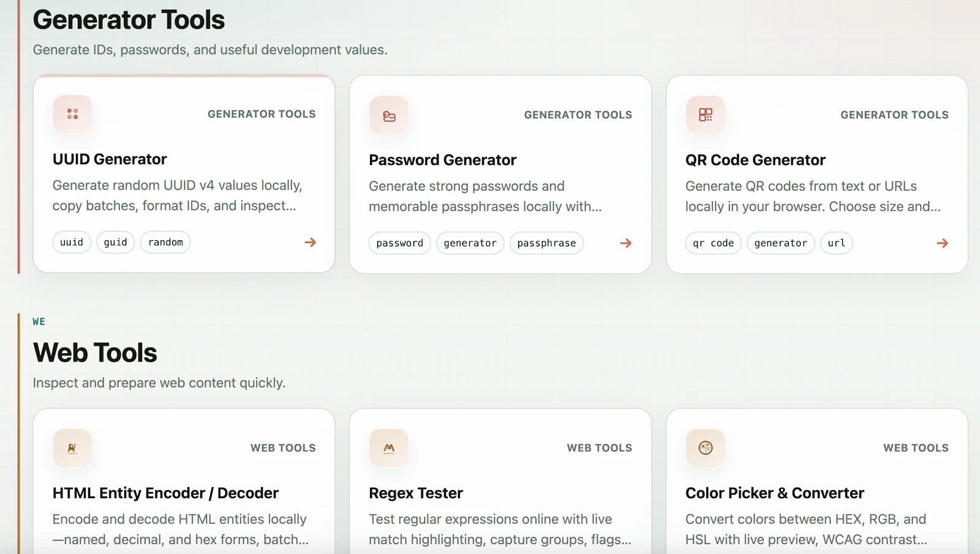Click 'WEB TOOLS' label on HTML Entity card
Viewport: 980px width, 554px height.
[283, 448]
